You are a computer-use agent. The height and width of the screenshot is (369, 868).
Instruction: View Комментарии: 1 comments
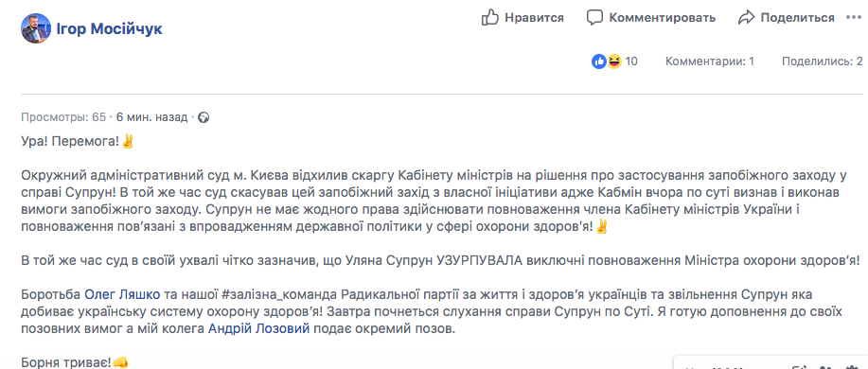tap(710, 61)
